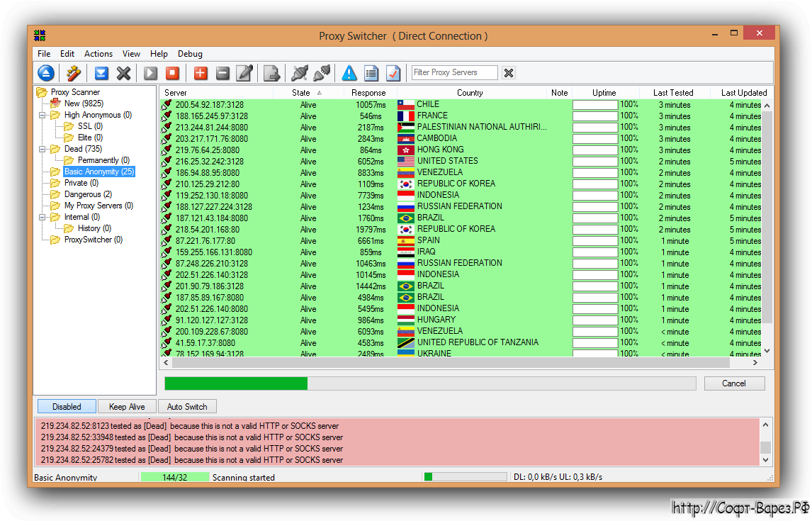The height and width of the screenshot is (521, 812).
Task: Download a fresh proxy list
Action: tap(101, 72)
